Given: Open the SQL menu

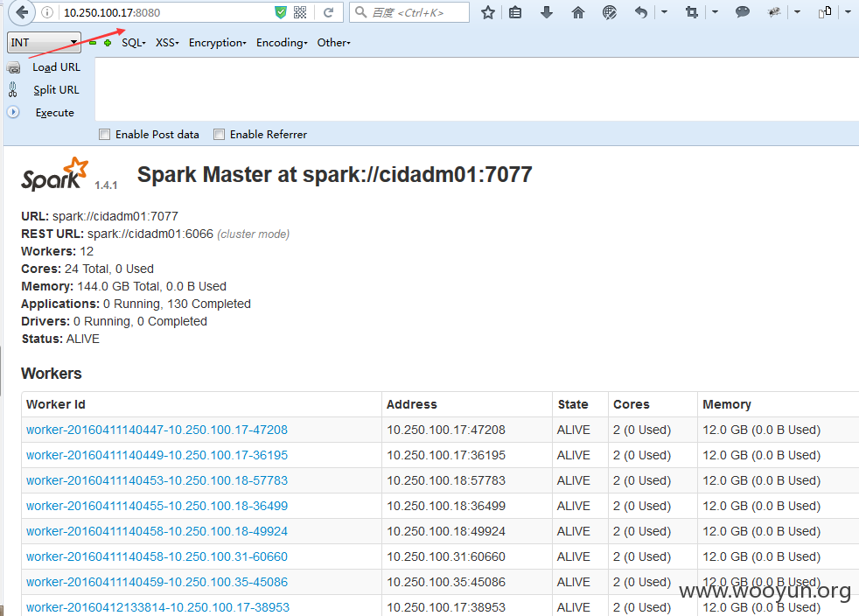Looking at the screenshot, I should tap(134, 43).
